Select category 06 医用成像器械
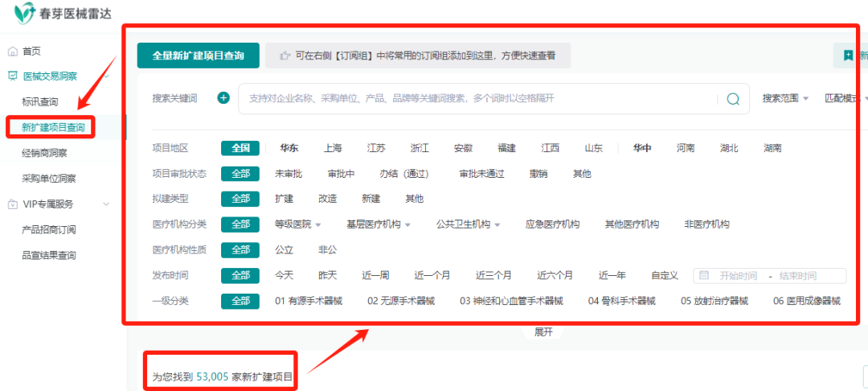Image resolution: width=868 pixels, height=391 pixels. coord(807,301)
